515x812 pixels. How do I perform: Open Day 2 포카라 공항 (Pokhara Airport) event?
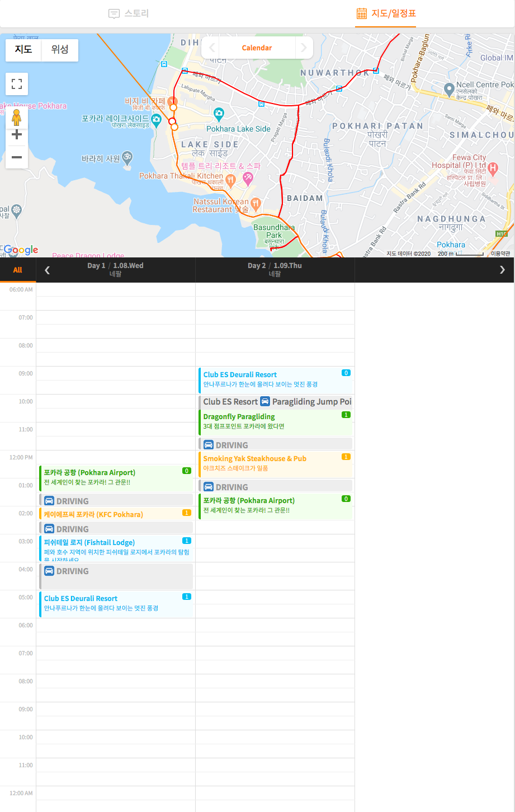click(x=276, y=505)
